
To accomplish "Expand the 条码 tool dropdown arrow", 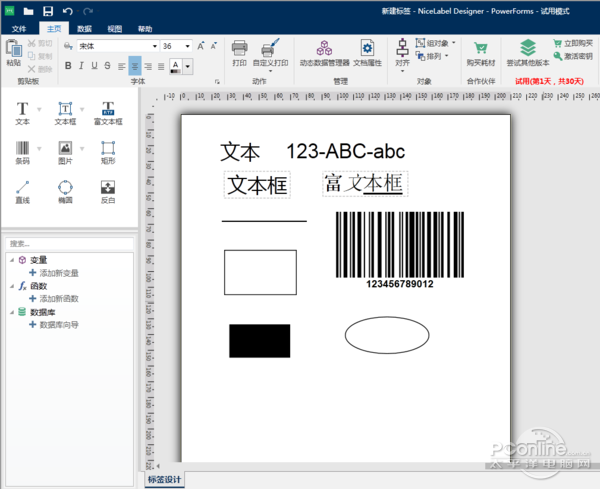I will [39, 148].
